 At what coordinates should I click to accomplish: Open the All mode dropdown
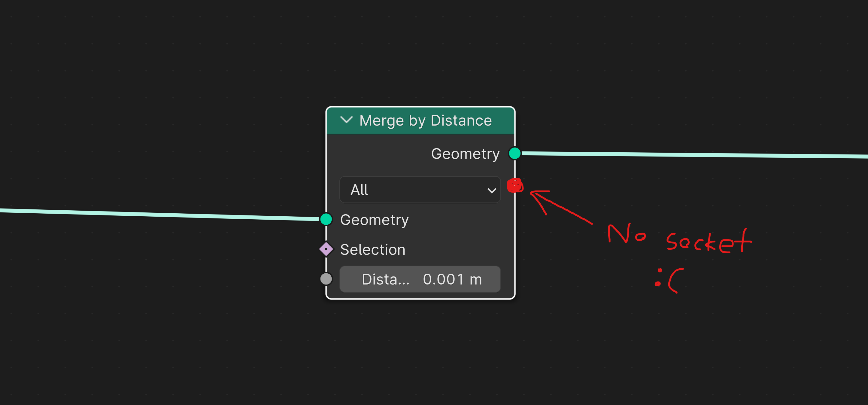(x=420, y=190)
